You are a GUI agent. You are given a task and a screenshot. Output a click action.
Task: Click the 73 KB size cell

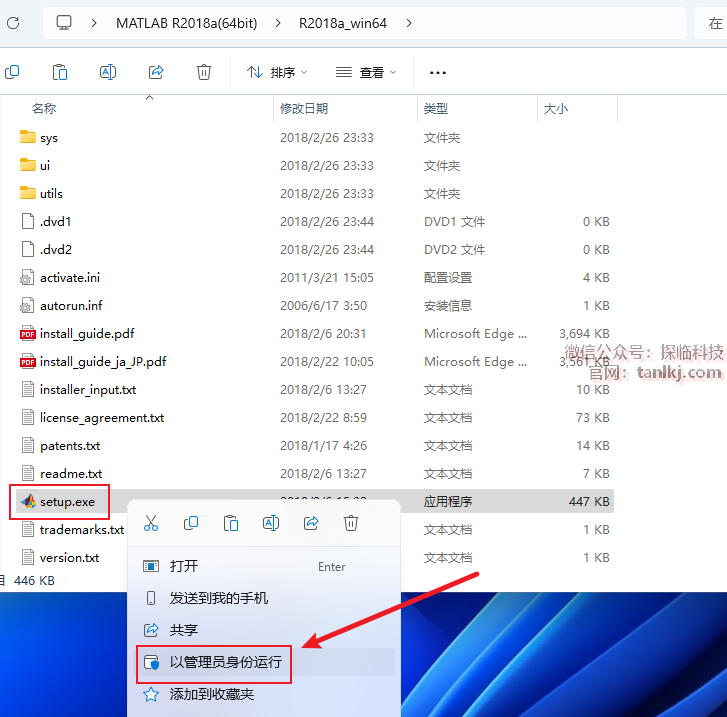coord(593,417)
